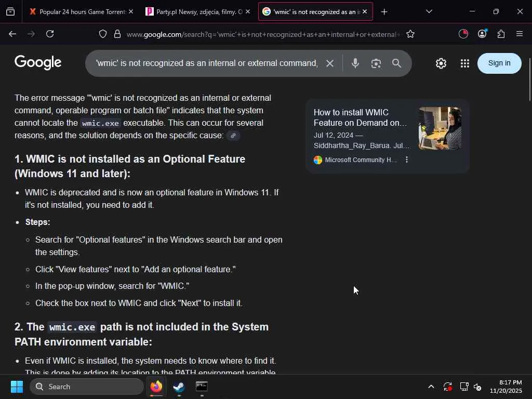Open Firefox from the taskbar
Image resolution: width=532 pixels, height=399 pixels.
156,387
